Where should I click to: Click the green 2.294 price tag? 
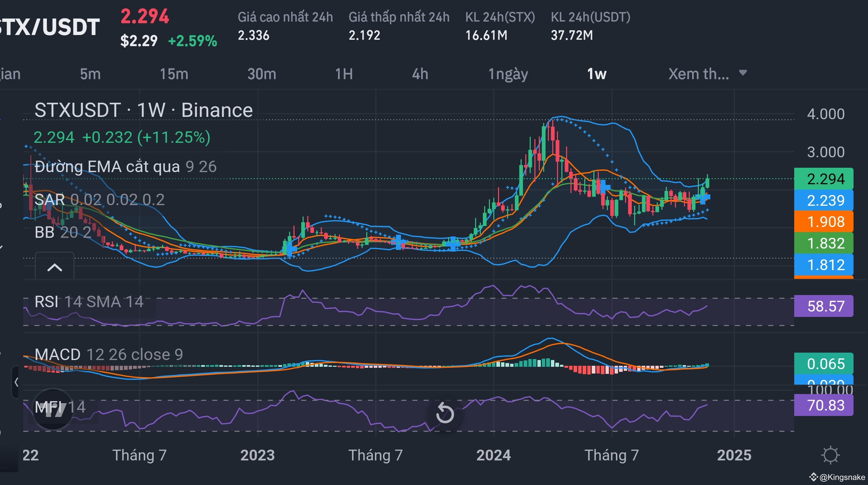pyautogui.click(x=824, y=179)
